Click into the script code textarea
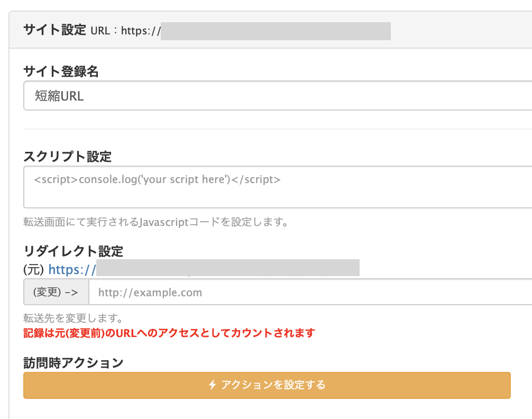This screenshot has width=532, height=419. point(278,187)
